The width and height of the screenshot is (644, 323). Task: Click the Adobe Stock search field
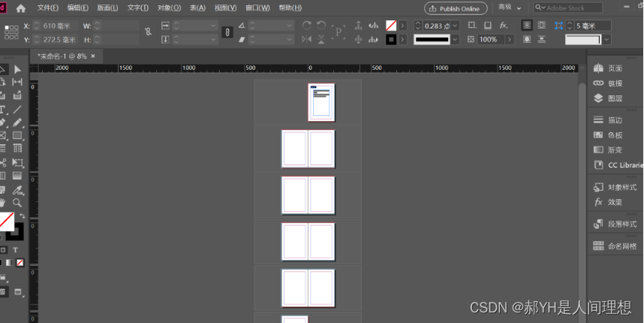[568, 8]
